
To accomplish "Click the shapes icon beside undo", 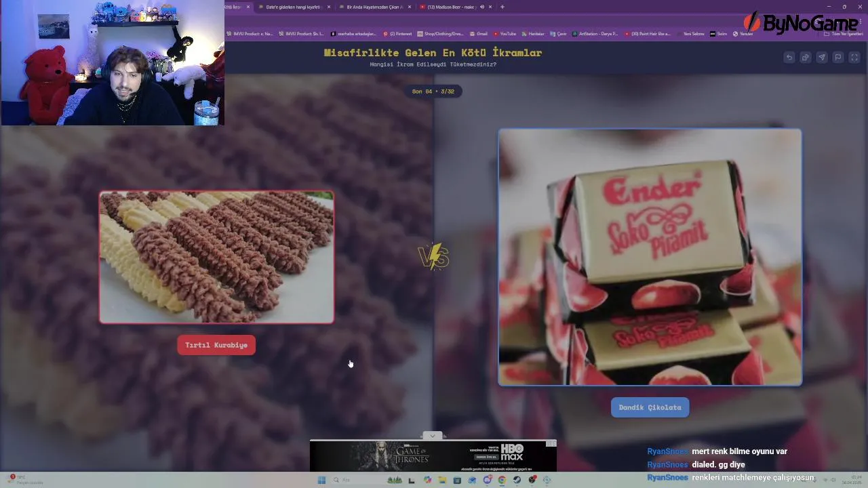I will click(806, 58).
